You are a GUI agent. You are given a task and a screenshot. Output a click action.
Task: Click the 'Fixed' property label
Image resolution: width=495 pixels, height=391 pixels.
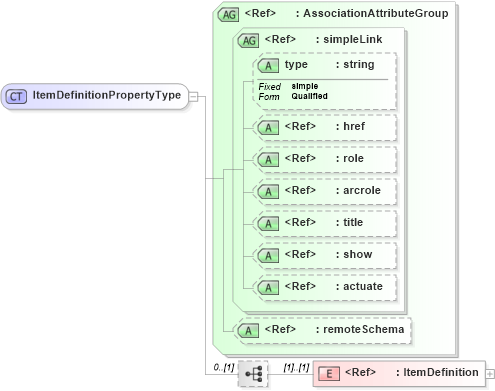[x=269, y=87]
